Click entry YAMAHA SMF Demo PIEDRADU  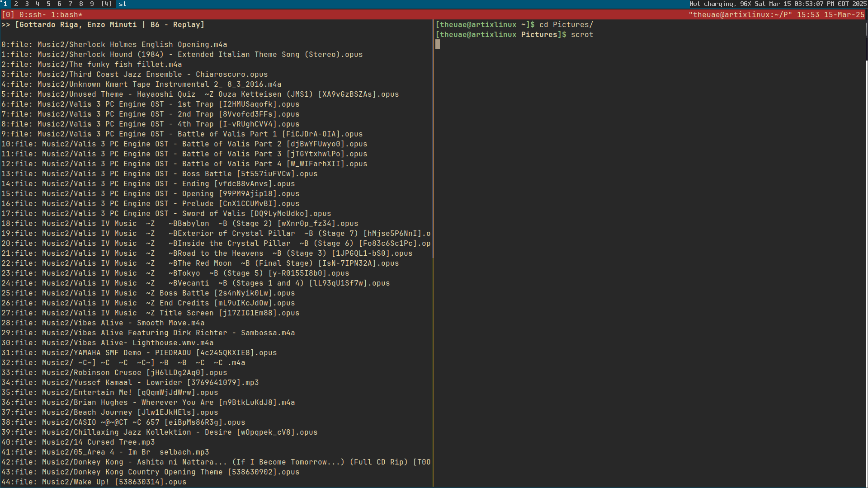coord(139,353)
